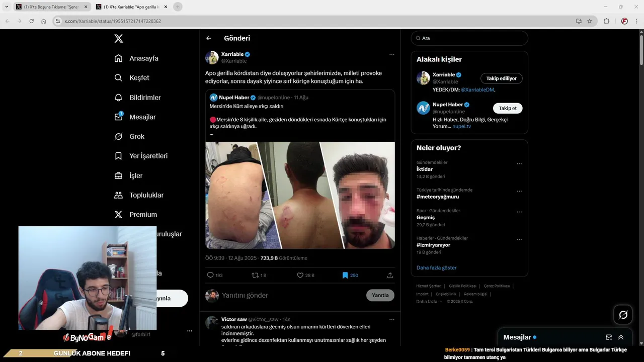Open options for İktidar trend
644x362 pixels.
tap(519, 163)
